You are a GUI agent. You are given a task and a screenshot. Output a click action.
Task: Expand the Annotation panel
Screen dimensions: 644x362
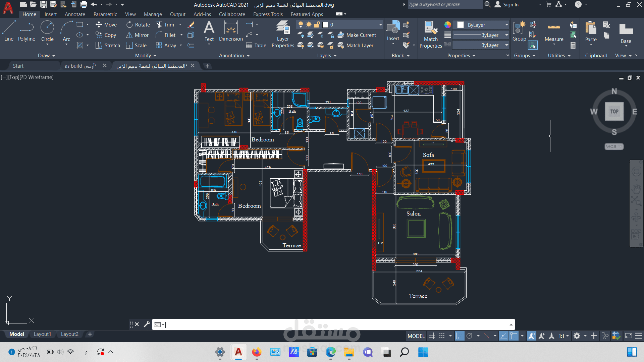click(x=234, y=56)
